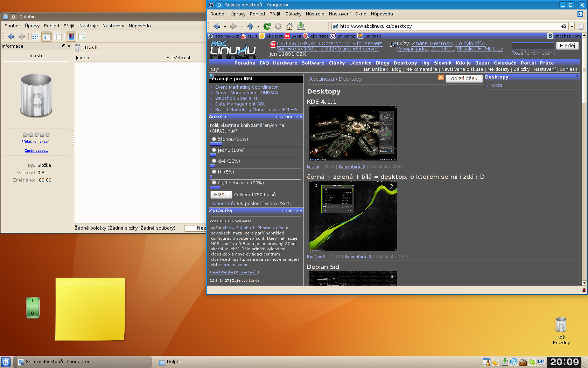This screenshot has width=588, height=368.
Task: Reload page with Konqueror green refresh icon
Action: 267,26
